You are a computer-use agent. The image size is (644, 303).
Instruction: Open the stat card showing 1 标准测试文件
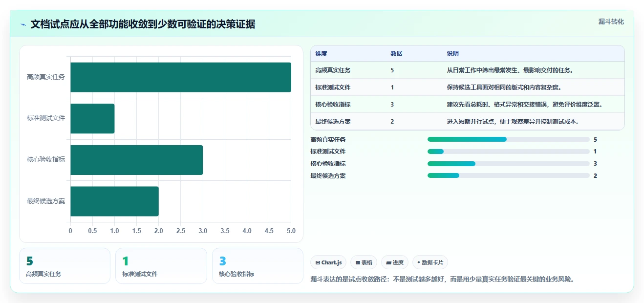point(161,266)
